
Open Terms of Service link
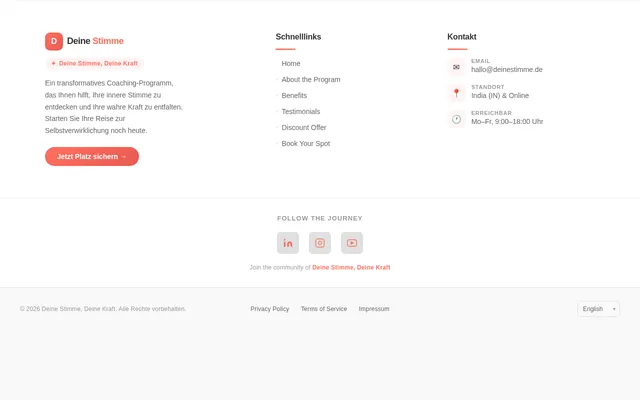click(x=324, y=309)
